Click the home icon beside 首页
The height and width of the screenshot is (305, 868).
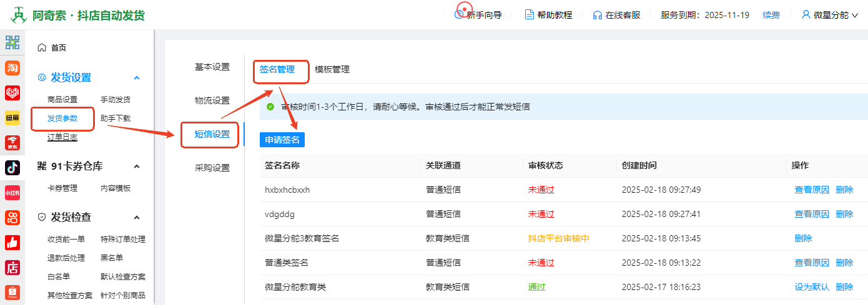[42, 47]
